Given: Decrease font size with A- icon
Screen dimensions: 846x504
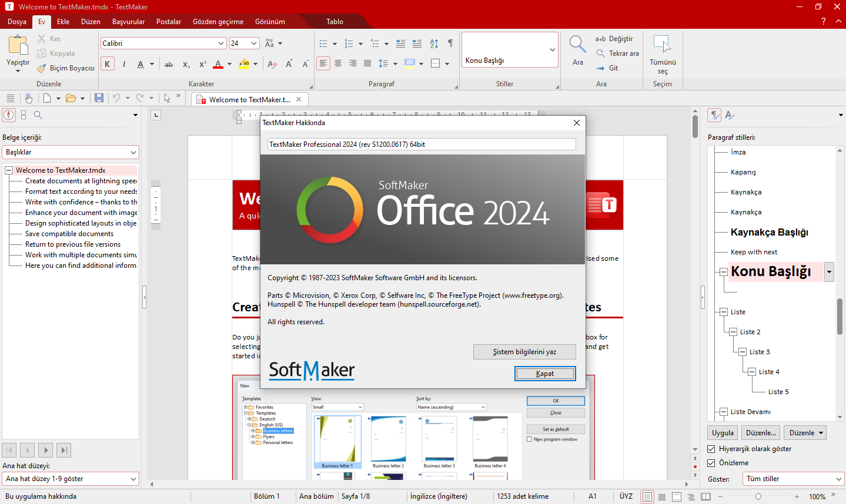Looking at the screenshot, I should [x=305, y=64].
